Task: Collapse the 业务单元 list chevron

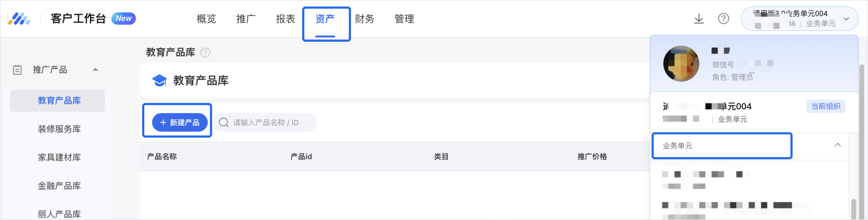Action: click(x=838, y=145)
